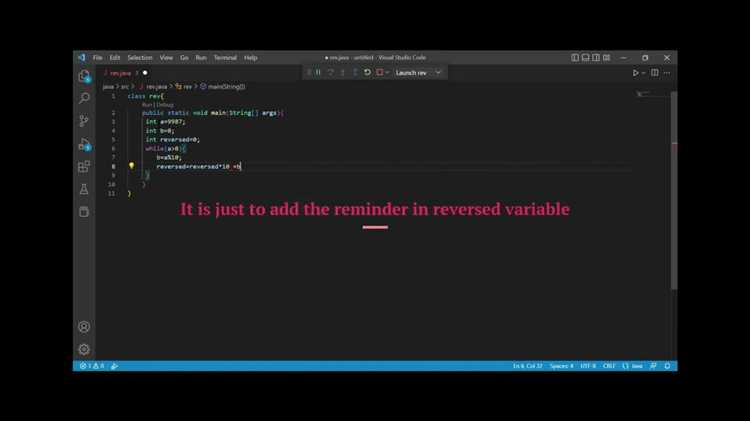Open the Selection menu
The width and height of the screenshot is (750, 421).
[140, 57]
